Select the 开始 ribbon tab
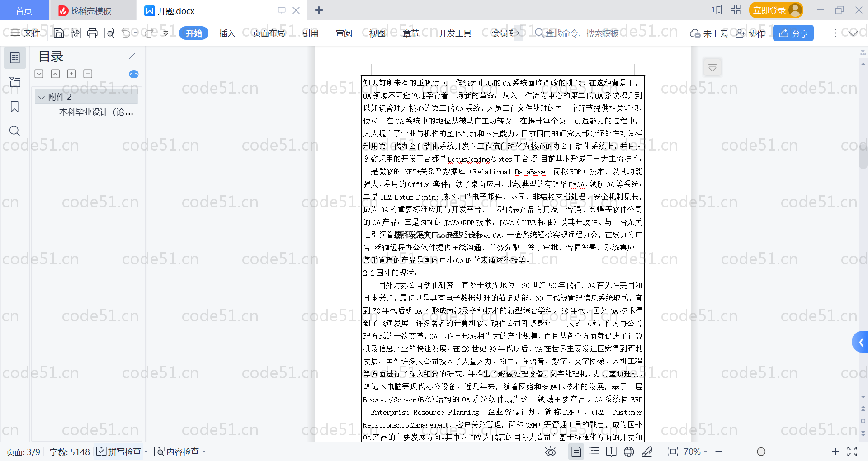868x461 pixels. coord(193,33)
